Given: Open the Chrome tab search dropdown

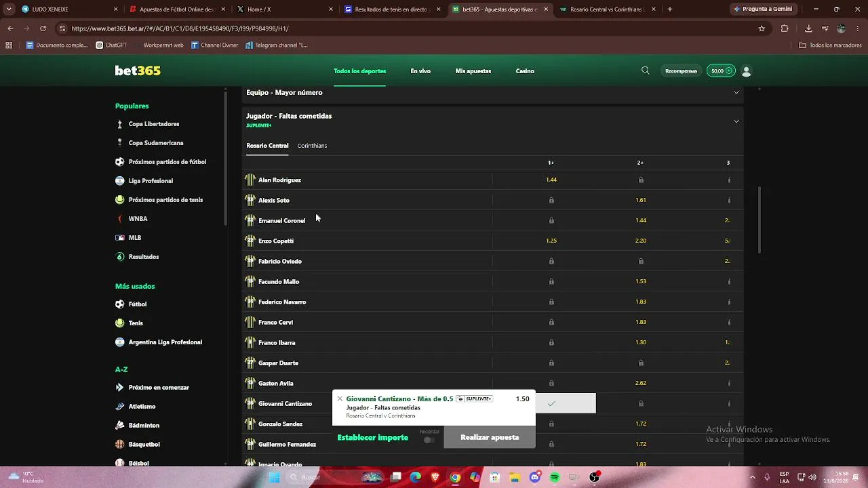Looking at the screenshot, I should point(9,9).
